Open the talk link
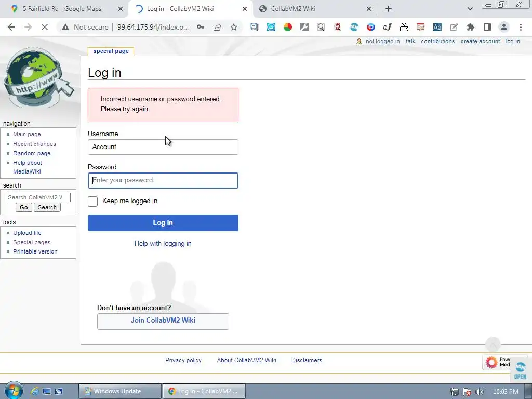This screenshot has height=399, width=532. (x=410, y=41)
